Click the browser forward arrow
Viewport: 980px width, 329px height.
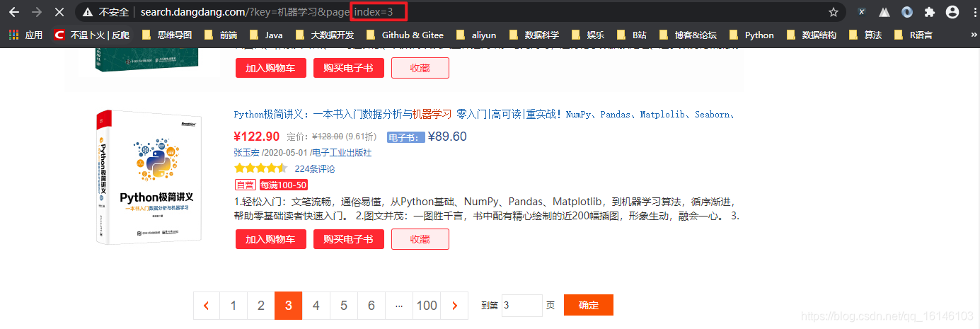point(37,12)
